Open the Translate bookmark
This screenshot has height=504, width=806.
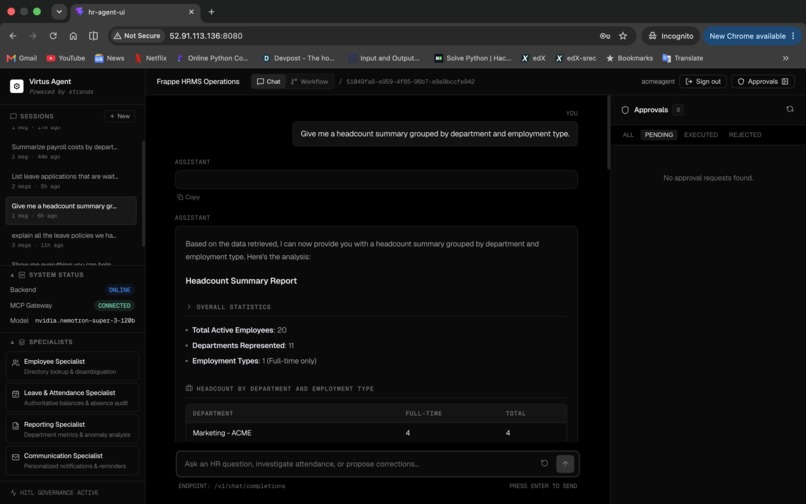pyautogui.click(x=683, y=58)
